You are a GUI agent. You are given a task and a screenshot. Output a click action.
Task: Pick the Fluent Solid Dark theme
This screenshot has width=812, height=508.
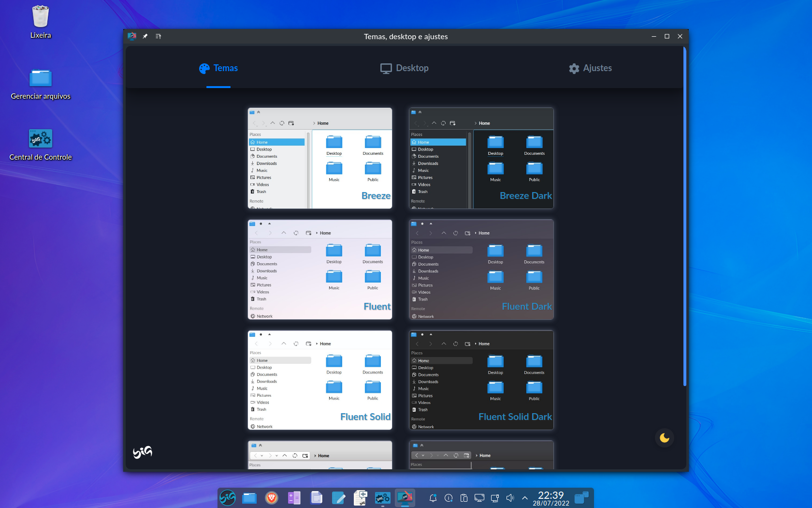point(481,380)
